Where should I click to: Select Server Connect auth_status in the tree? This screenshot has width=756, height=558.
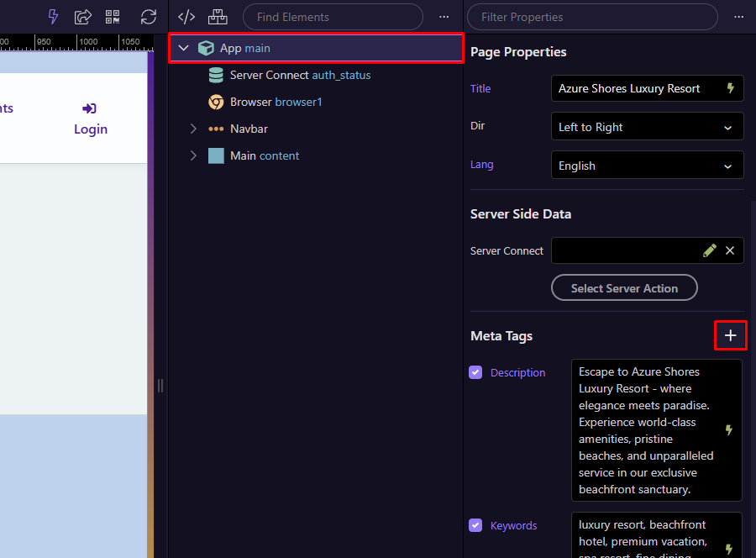tap(300, 75)
